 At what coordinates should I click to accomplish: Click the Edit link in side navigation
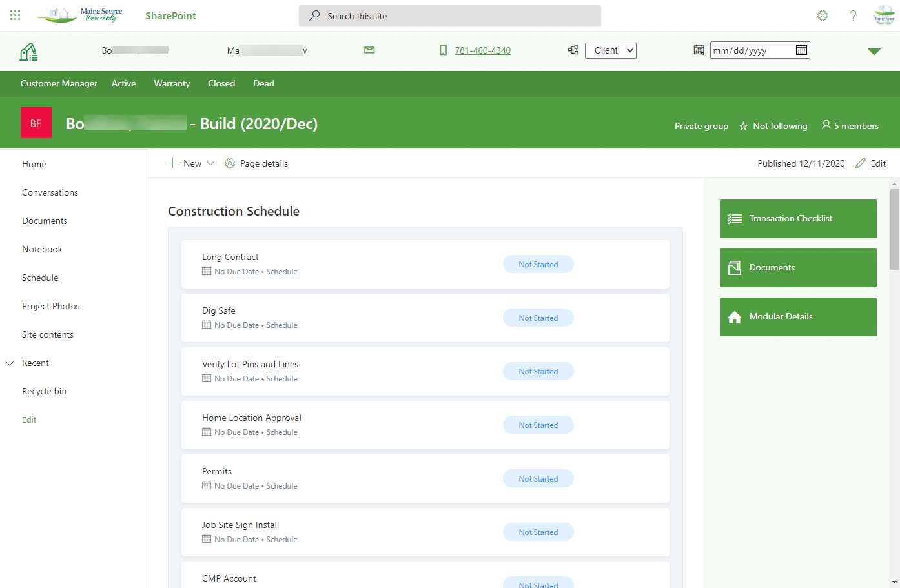point(29,420)
